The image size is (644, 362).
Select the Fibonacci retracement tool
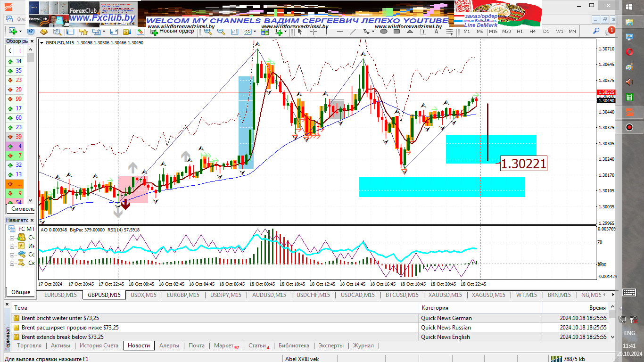450,31
